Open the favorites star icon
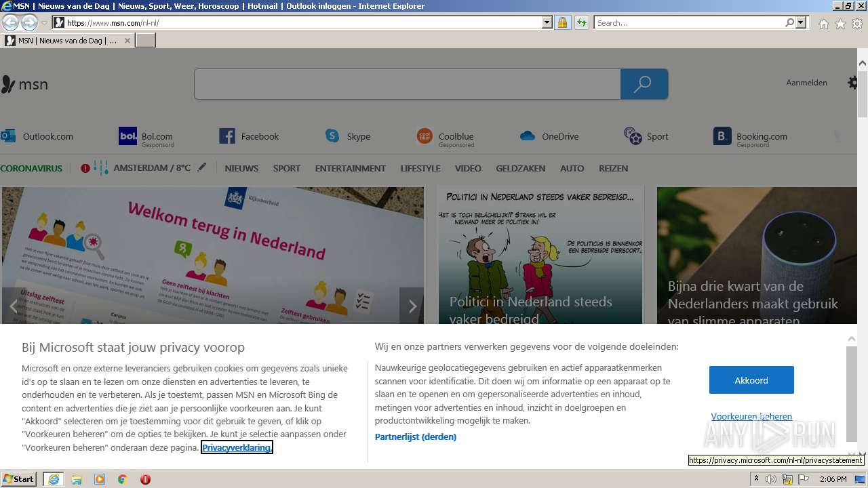This screenshot has height=488, width=868. [840, 23]
